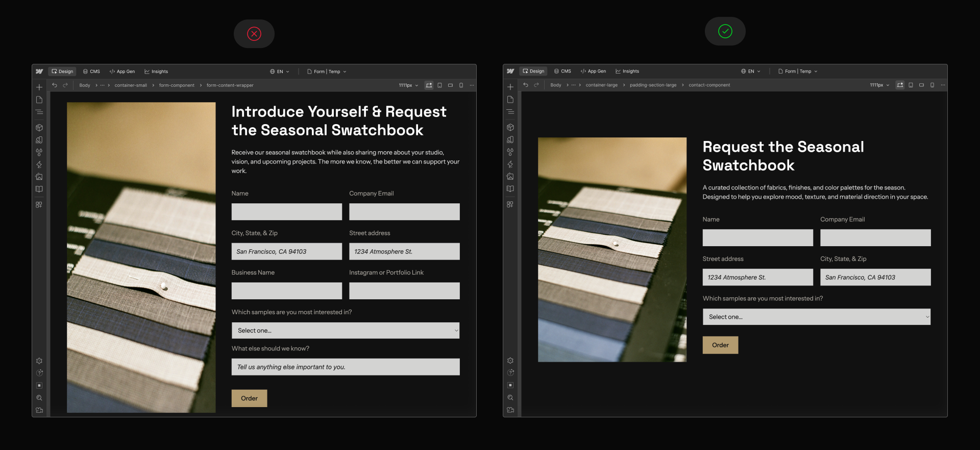Click the container-small breadcrumb
Image resolution: width=980 pixels, height=450 pixels.
pos(131,85)
